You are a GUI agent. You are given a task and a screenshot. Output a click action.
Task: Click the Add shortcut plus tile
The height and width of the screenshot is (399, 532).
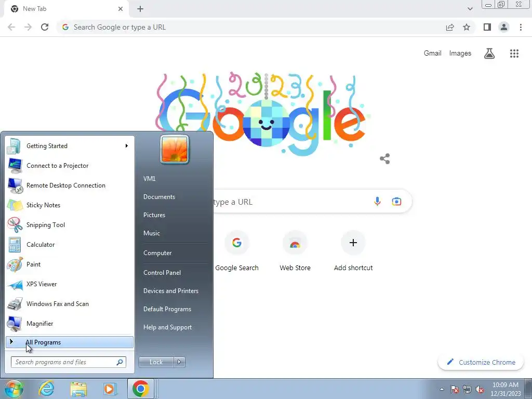point(353,251)
